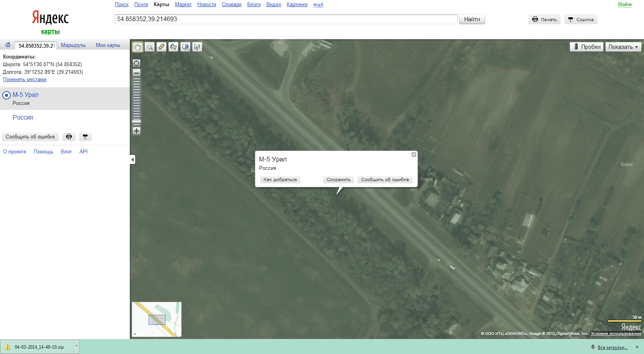Open Маркет in top navigation
The image size is (644, 354).
pyautogui.click(x=183, y=5)
